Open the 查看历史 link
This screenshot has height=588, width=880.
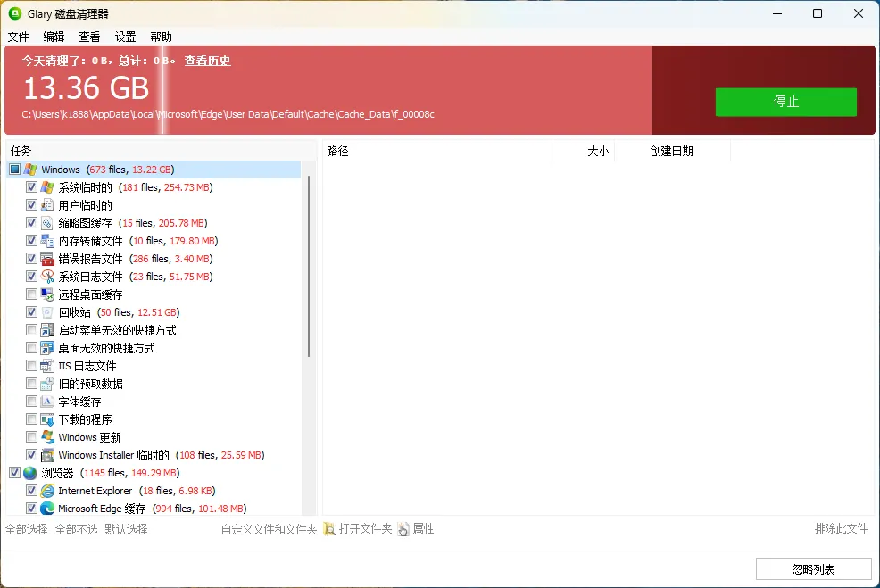point(208,61)
